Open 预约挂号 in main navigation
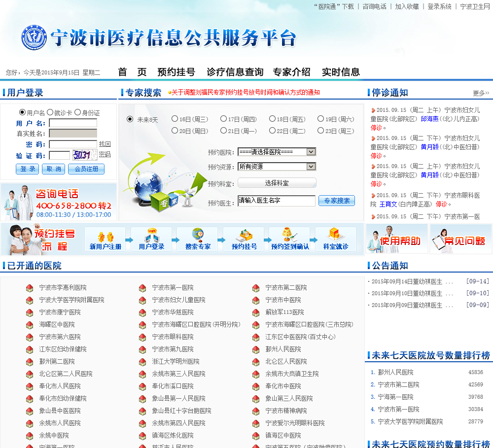This screenshot has height=448, width=493. click(x=176, y=72)
